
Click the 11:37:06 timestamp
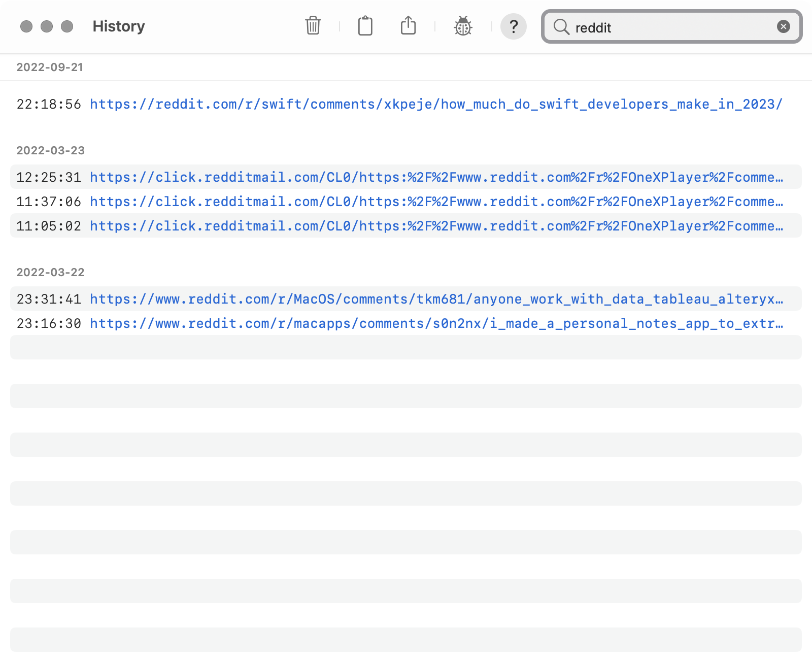tap(49, 202)
